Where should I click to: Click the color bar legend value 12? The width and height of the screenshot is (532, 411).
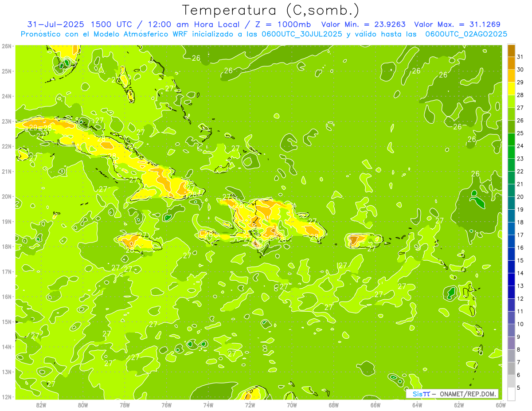coord(520,299)
